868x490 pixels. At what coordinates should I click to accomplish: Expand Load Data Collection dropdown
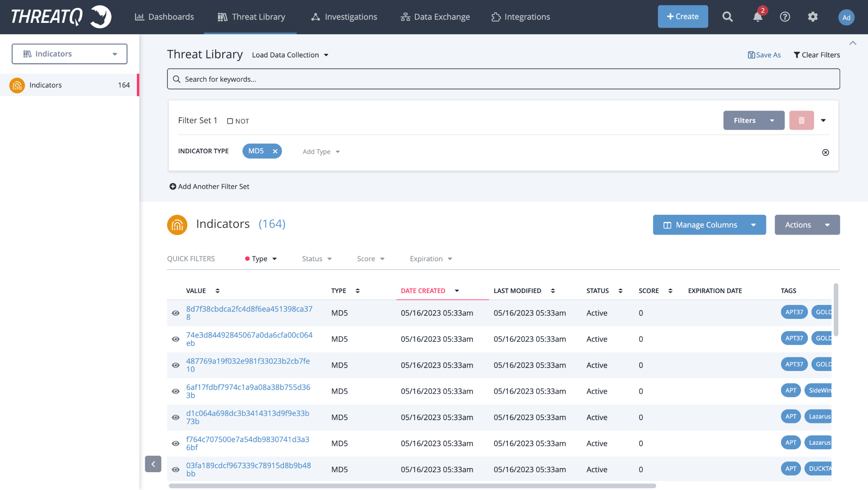[x=290, y=55]
